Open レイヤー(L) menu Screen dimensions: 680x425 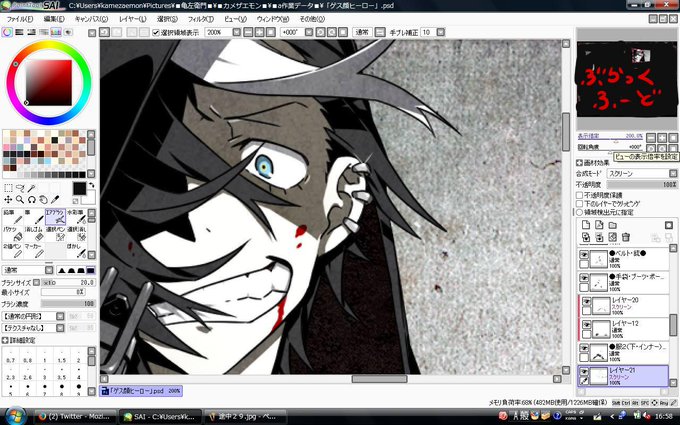click(x=132, y=19)
